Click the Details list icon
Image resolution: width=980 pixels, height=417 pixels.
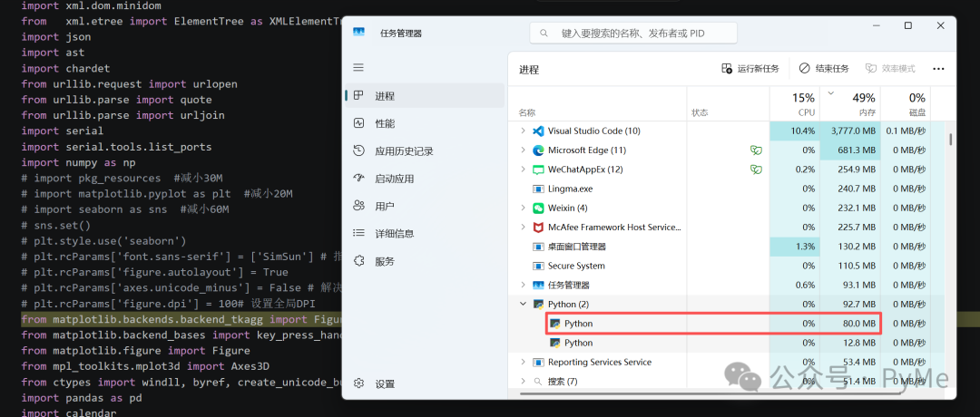pos(358,233)
